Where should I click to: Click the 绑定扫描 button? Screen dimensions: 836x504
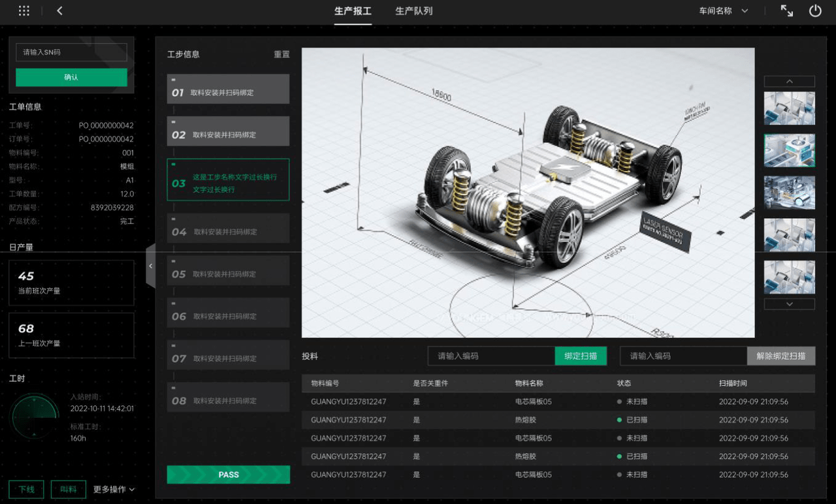(x=581, y=356)
